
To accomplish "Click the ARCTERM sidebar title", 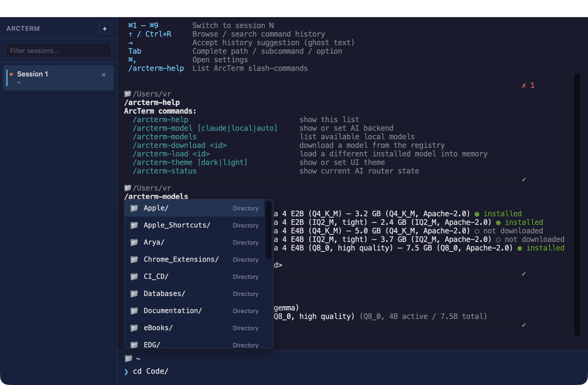I will point(23,29).
